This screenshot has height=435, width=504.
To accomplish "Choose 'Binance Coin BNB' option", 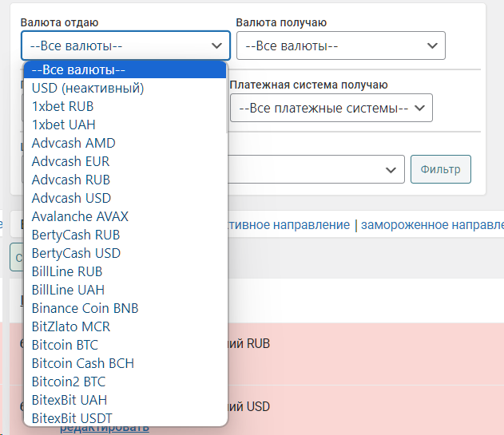I will point(85,308).
